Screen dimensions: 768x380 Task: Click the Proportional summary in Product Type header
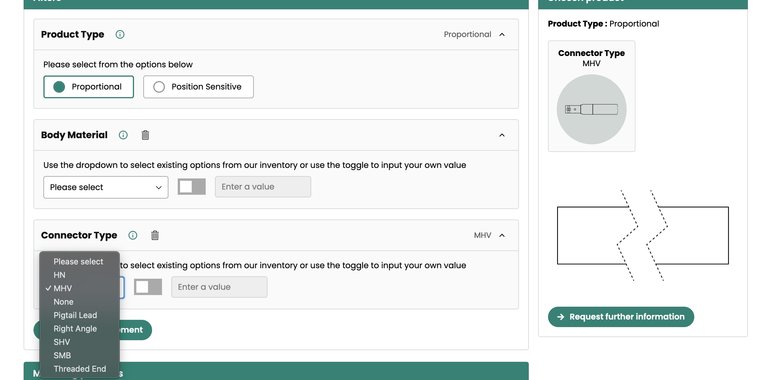(x=467, y=34)
